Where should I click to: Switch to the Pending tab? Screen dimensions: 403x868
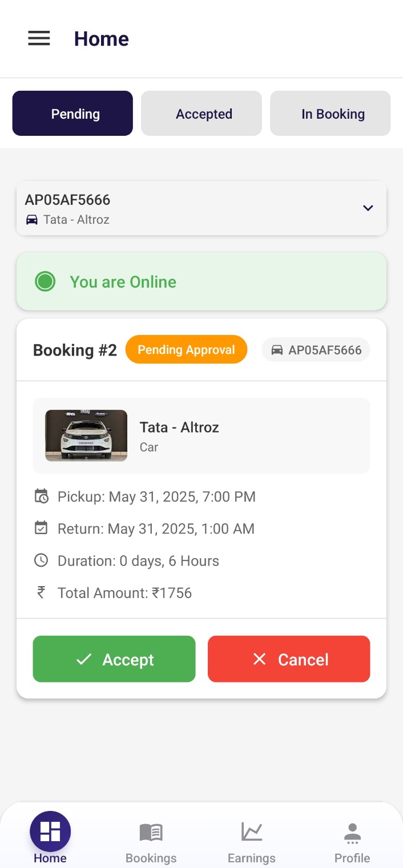[x=72, y=114]
